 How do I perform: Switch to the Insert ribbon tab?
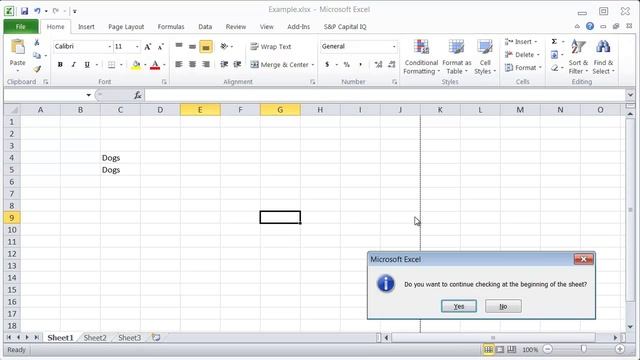(x=86, y=27)
